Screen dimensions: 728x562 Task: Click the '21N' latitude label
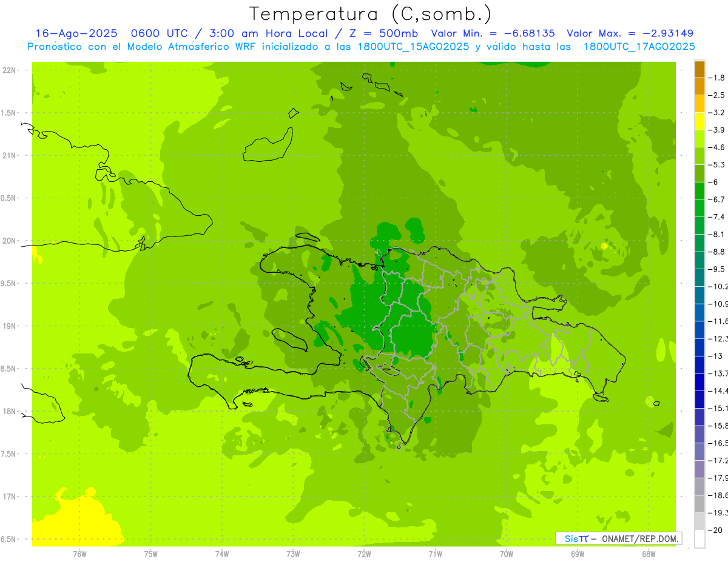click(x=9, y=155)
